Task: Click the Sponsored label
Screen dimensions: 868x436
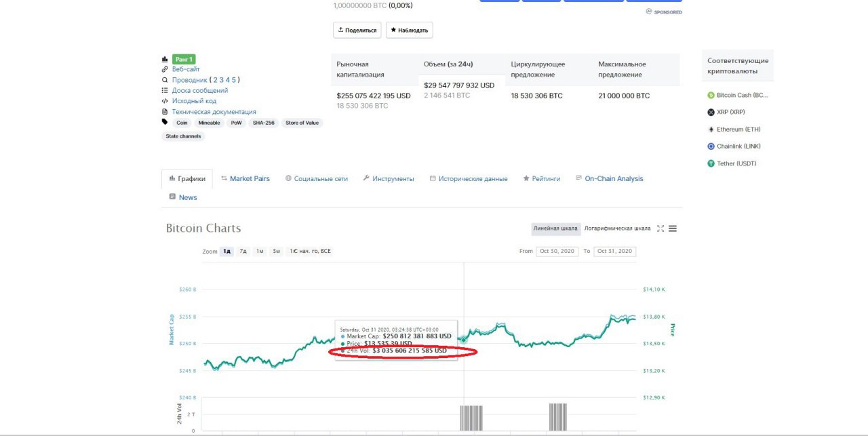Action: tap(664, 12)
